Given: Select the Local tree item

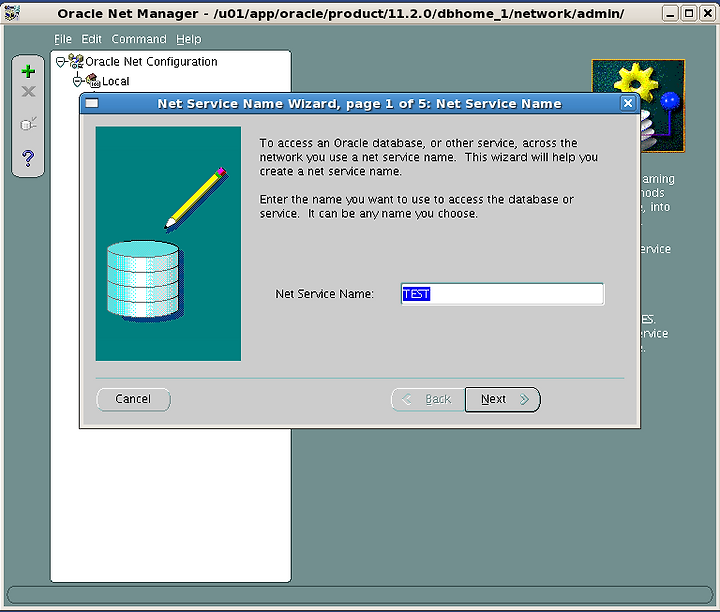Looking at the screenshot, I should coord(116,81).
